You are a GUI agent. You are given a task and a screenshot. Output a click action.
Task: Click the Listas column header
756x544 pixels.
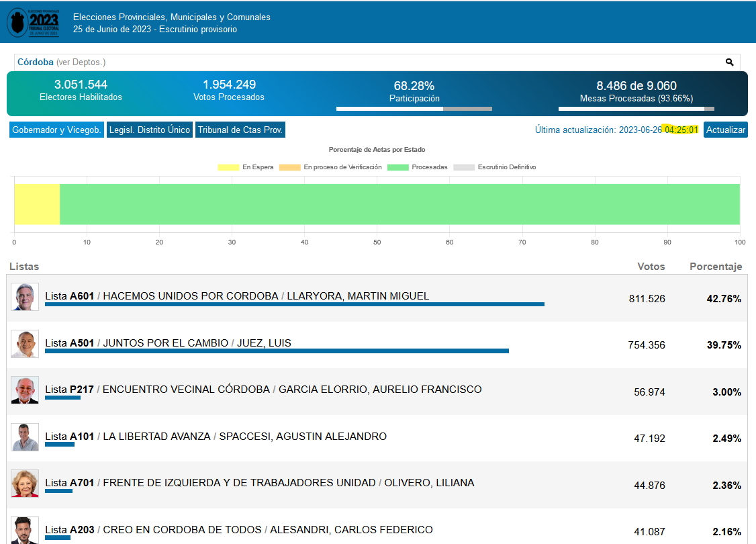point(24,267)
